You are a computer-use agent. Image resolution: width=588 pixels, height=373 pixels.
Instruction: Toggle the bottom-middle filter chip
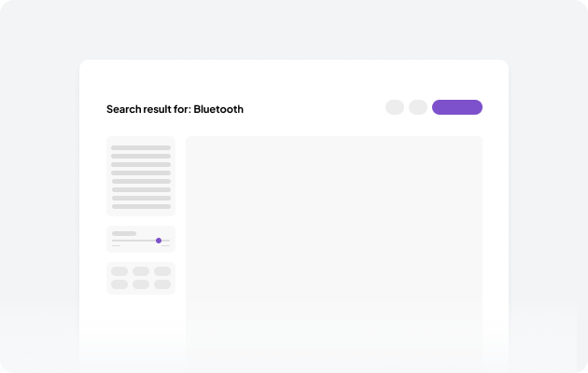(x=141, y=284)
